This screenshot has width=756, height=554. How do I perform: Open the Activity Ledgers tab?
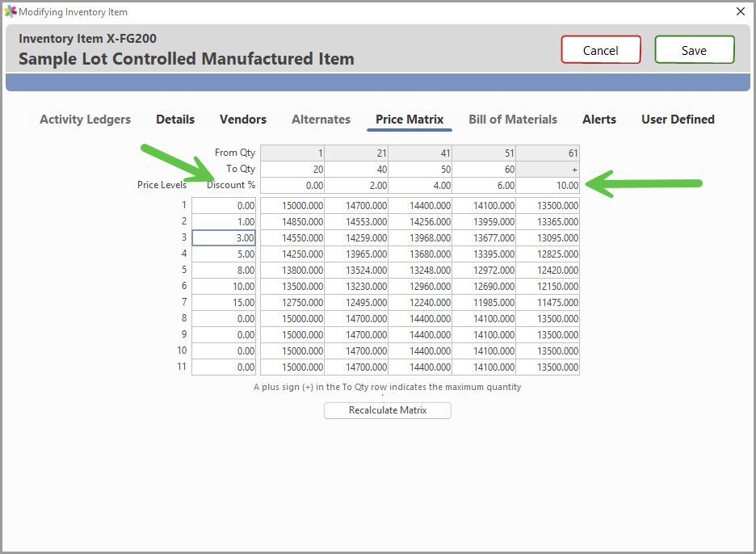pos(86,120)
